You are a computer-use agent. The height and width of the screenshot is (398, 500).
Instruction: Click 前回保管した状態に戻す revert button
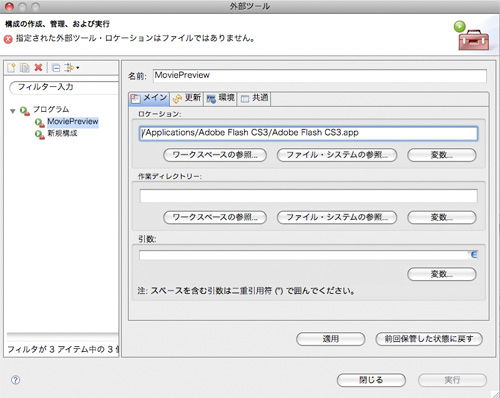pos(429,339)
